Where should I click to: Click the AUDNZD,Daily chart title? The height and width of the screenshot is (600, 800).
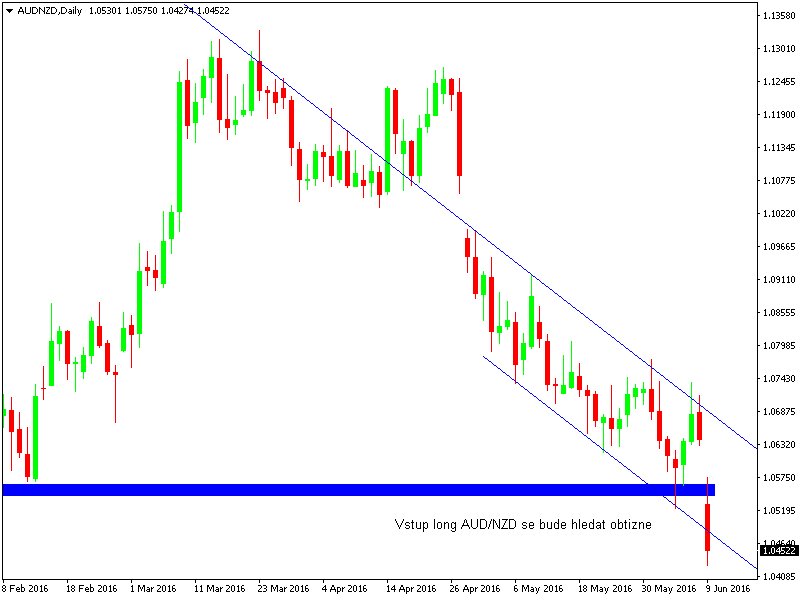49,11
